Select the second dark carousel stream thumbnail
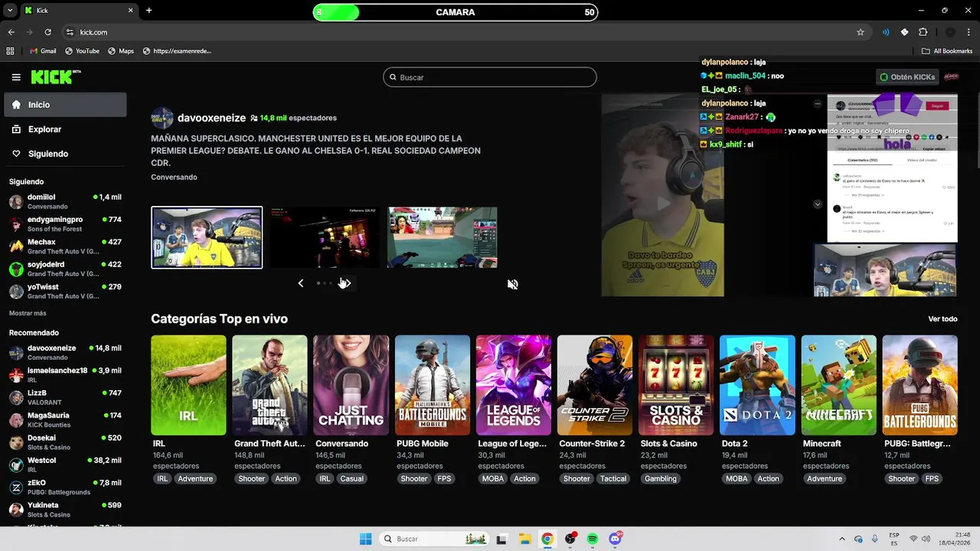This screenshot has width=980, height=551. pyautogui.click(x=325, y=237)
